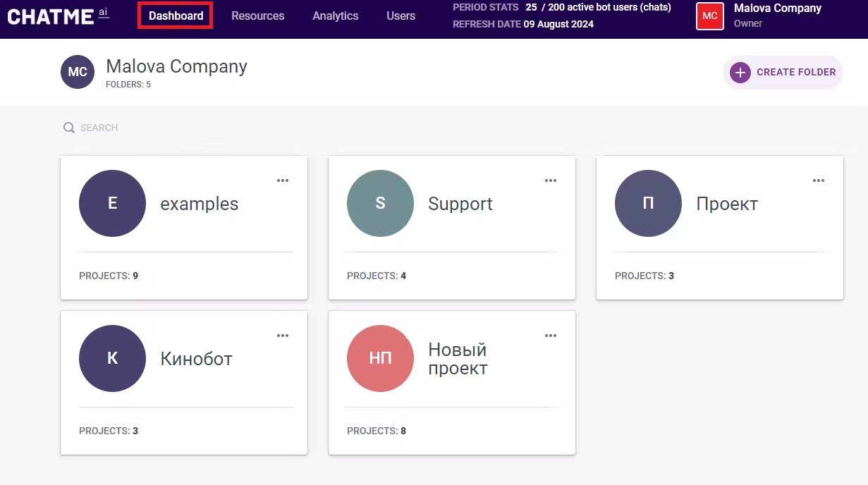Expand options for Новый проект folder
Viewport: 868px width, 485px height.
pos(551,336)
